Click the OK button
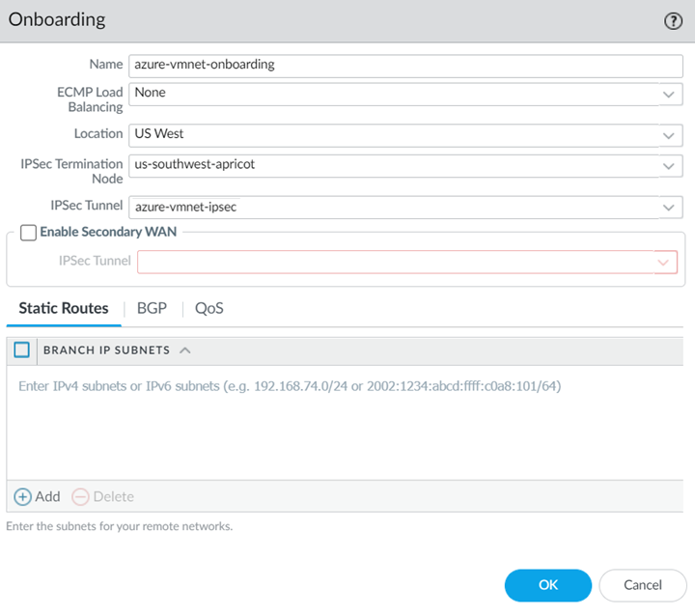 [x=547, y=585]
